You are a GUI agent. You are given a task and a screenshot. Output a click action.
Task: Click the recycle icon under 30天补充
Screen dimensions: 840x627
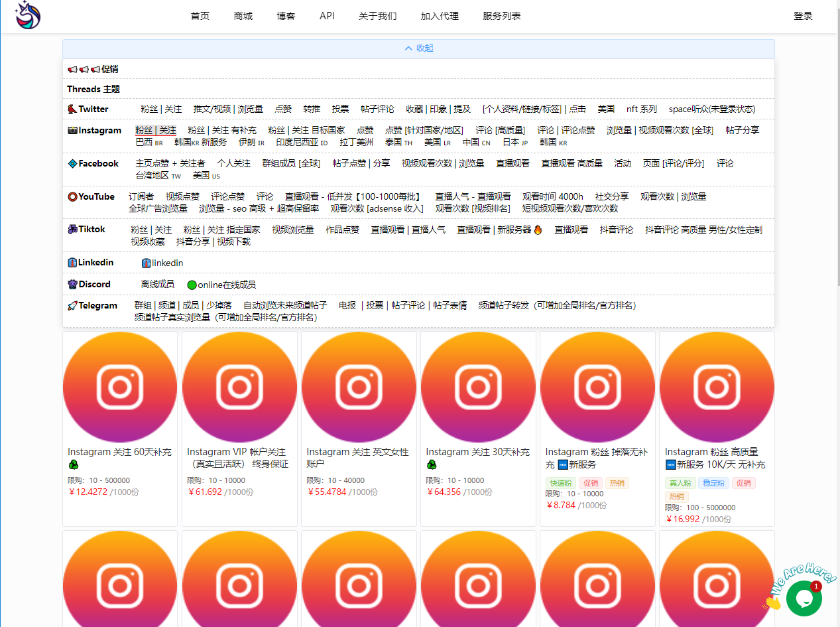(431, 465)
